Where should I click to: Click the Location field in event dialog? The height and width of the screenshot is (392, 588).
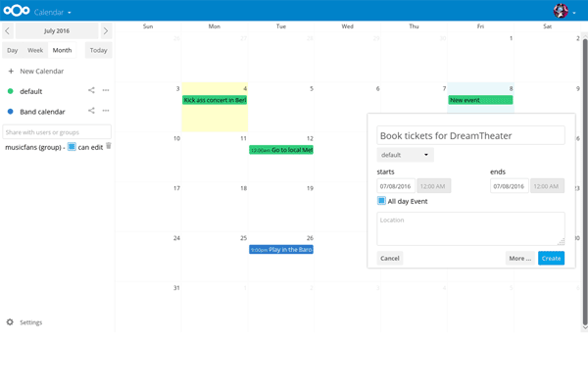coord(470,227)
